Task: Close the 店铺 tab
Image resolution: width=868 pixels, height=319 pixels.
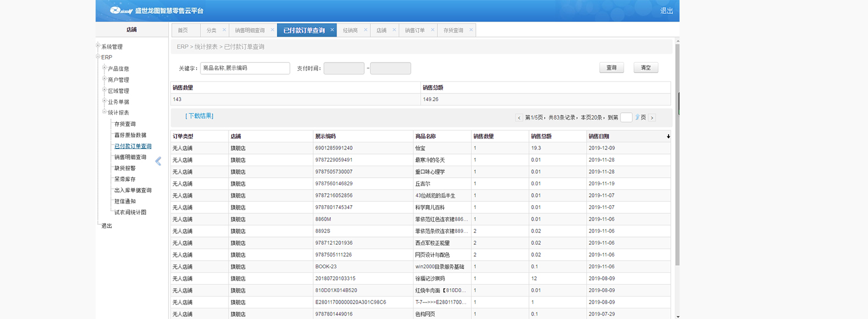Action: [x=394, y=30]
